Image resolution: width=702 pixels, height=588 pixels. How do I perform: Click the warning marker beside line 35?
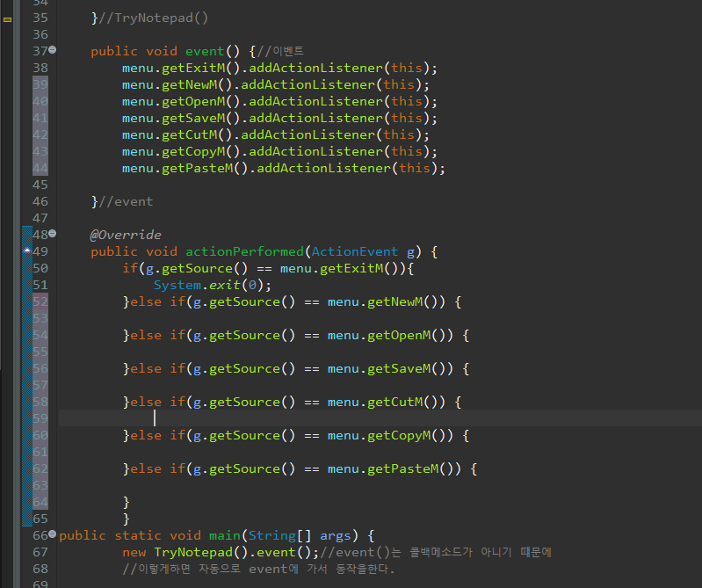coord(8,19)
